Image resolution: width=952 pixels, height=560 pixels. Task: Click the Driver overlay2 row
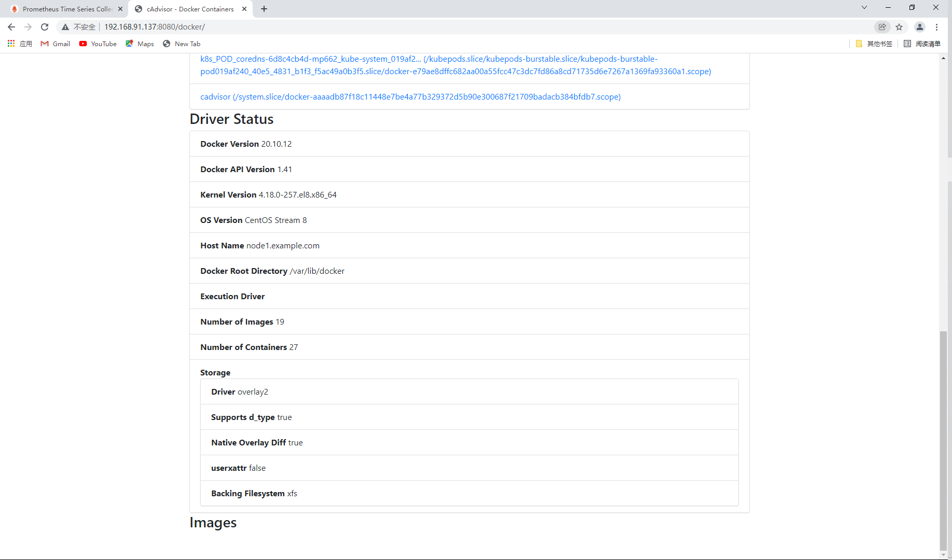[469, 391]
